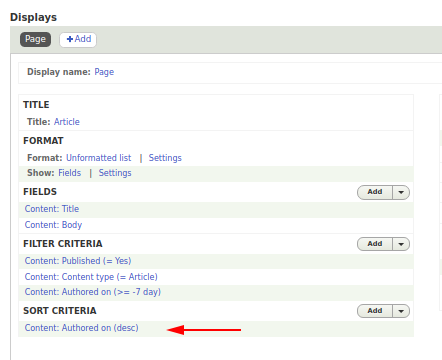442x360 pixels.
Task: Open the Content: Title field
Action: point(52,209)
